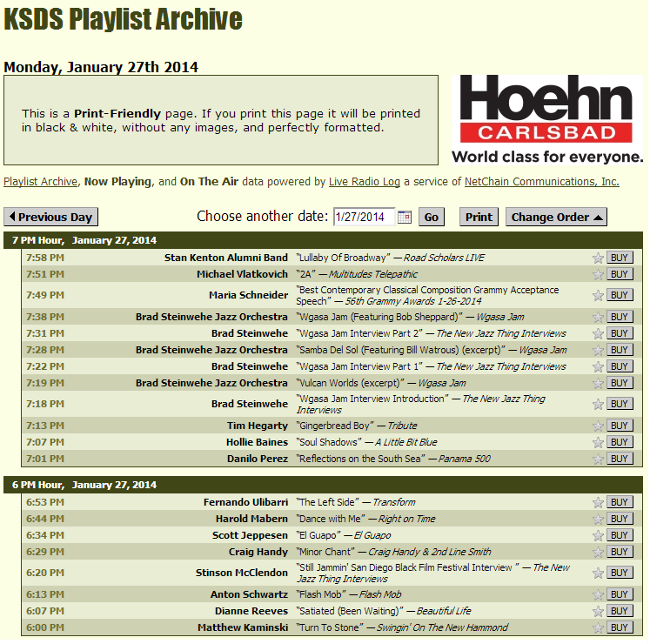
Task: Star Tim Hegarty's Gingerbread Boy
Action: [x=599, y=426]
